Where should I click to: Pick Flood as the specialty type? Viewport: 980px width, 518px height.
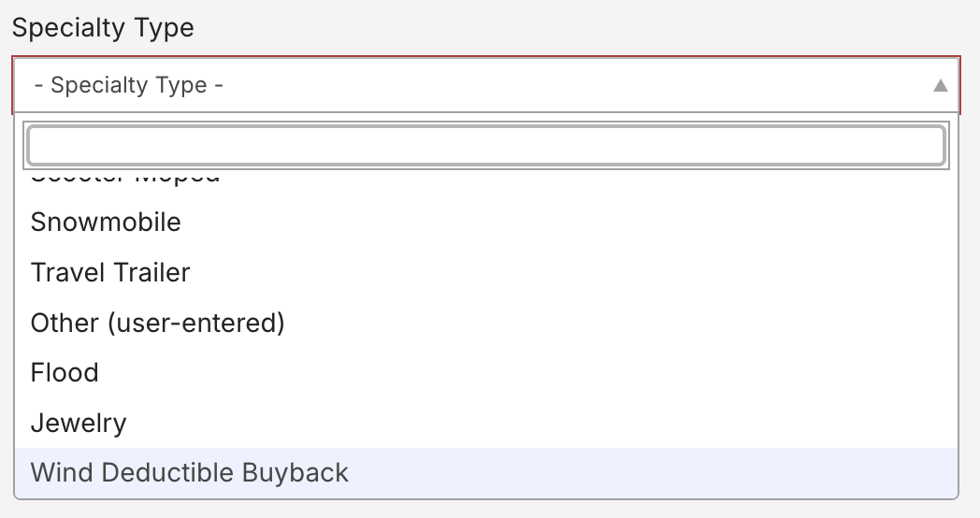(65, 373)
